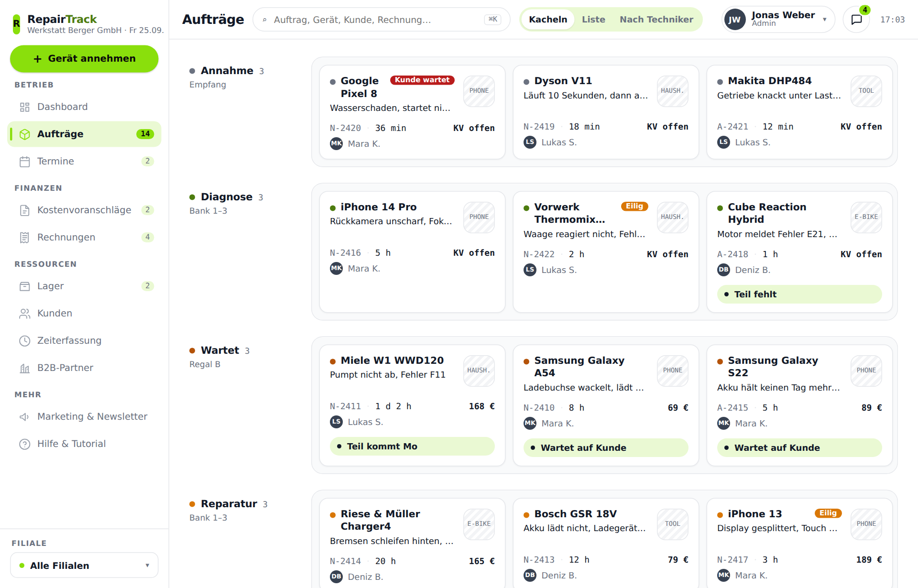Open the Alle Filialen branch selector

pyautogui.click(x=84, y=566)
